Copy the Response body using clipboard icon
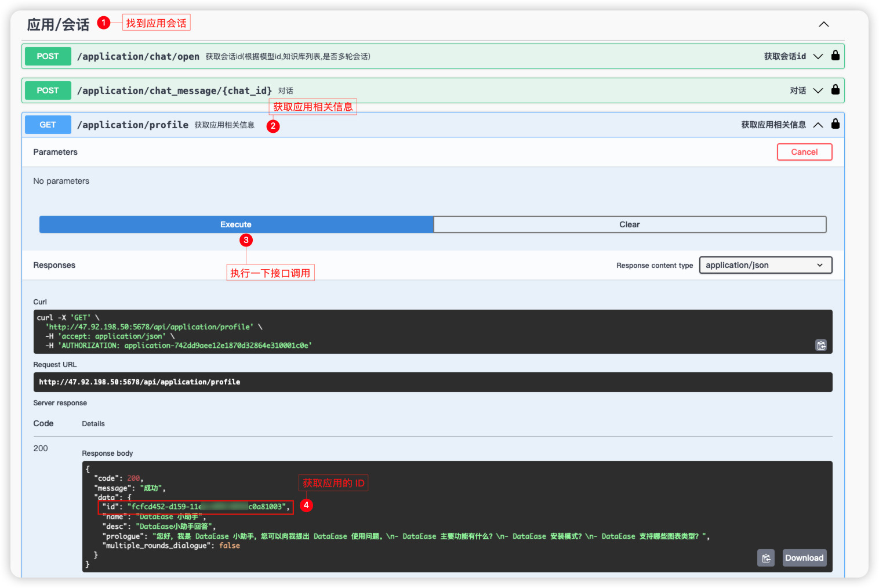The image size is (879, 588). coord(765,557)
